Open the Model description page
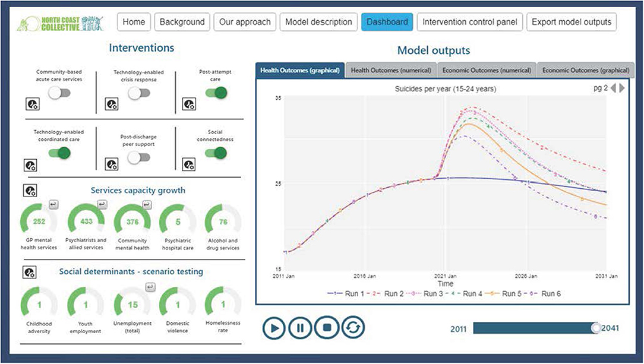Image resolution: width=644 pixels, height=364 pixels. (318, 22)
